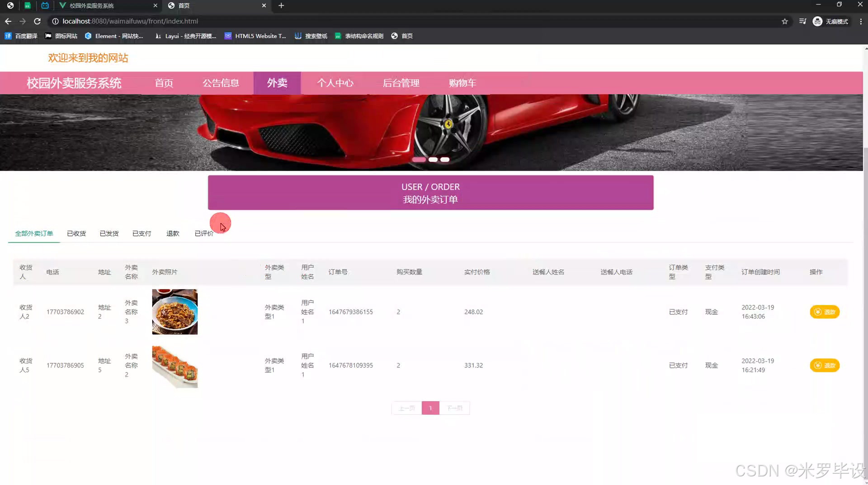The image size is (868, 485).
Task: Switch to the 已收货 order tab
Action: click(x=76, y=233)
